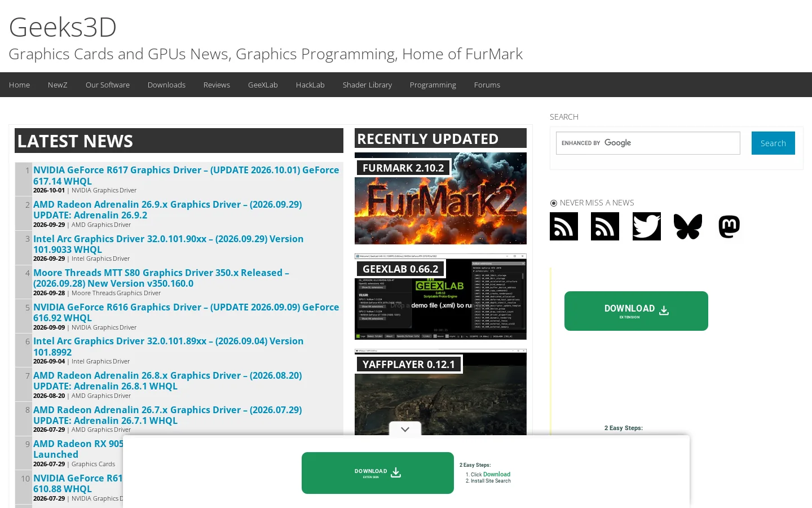Open AMD Adrenalin 26.7.x driver article
Viewport: 812px width, 508px height.
(167, 415)
